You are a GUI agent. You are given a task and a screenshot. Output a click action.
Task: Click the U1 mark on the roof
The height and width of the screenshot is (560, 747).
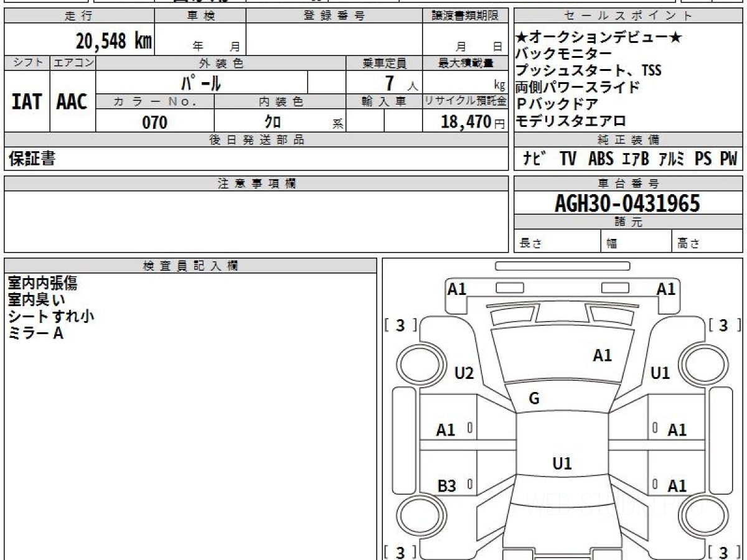(562, 463)
